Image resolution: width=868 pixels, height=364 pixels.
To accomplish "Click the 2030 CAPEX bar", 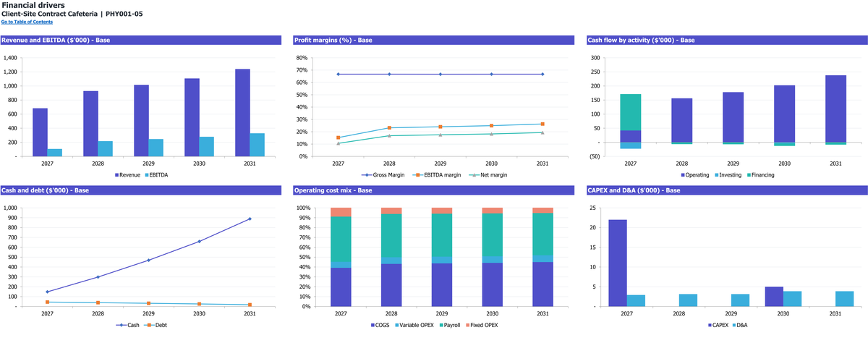I will point(774,297).
